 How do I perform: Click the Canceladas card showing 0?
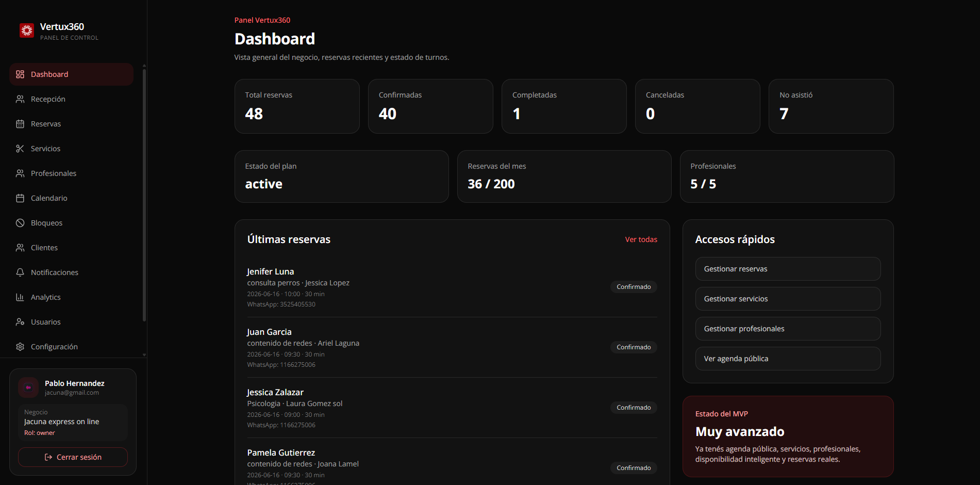pos(697,106)
